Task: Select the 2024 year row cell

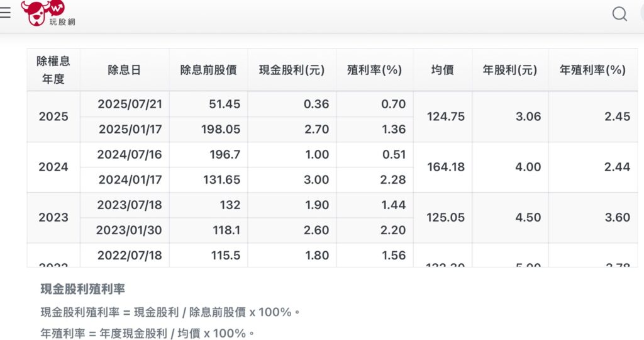Action: [53, 167]
